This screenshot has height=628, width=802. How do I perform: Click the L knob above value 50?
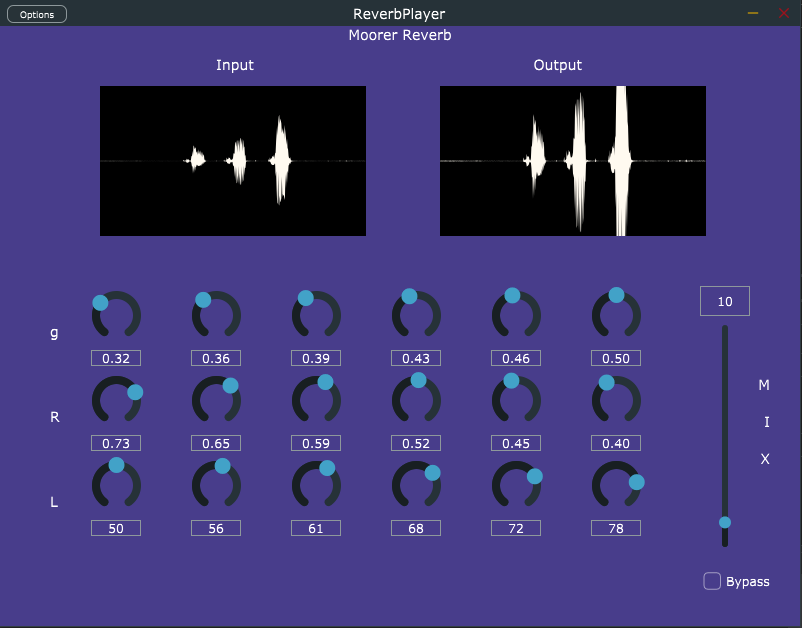[116, 485]
